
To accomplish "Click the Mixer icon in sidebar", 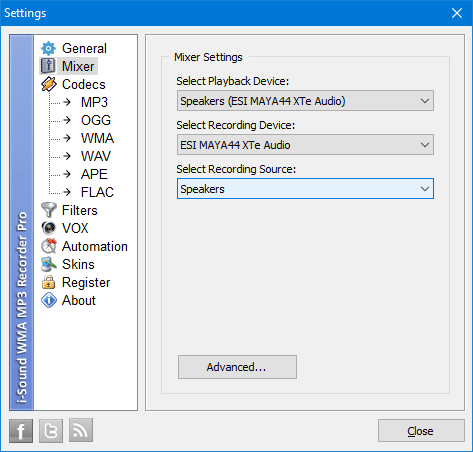I will [x=49, y=66].
